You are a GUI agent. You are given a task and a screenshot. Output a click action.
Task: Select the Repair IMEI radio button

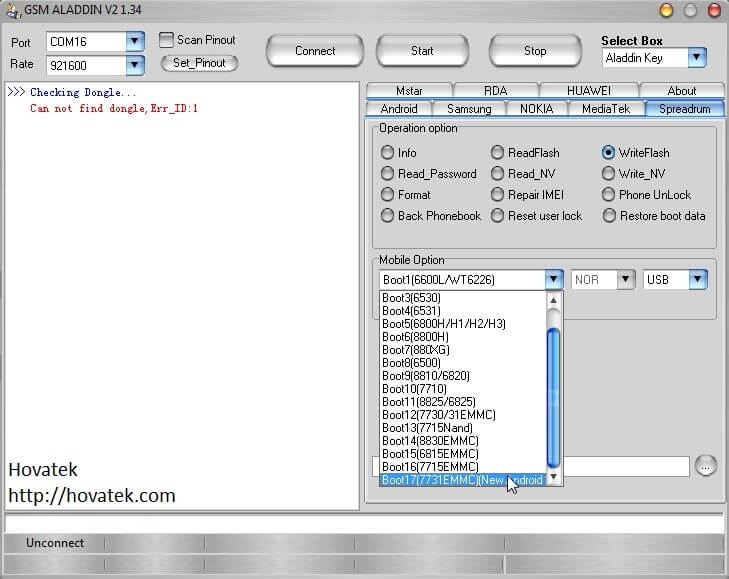[498, 195]
